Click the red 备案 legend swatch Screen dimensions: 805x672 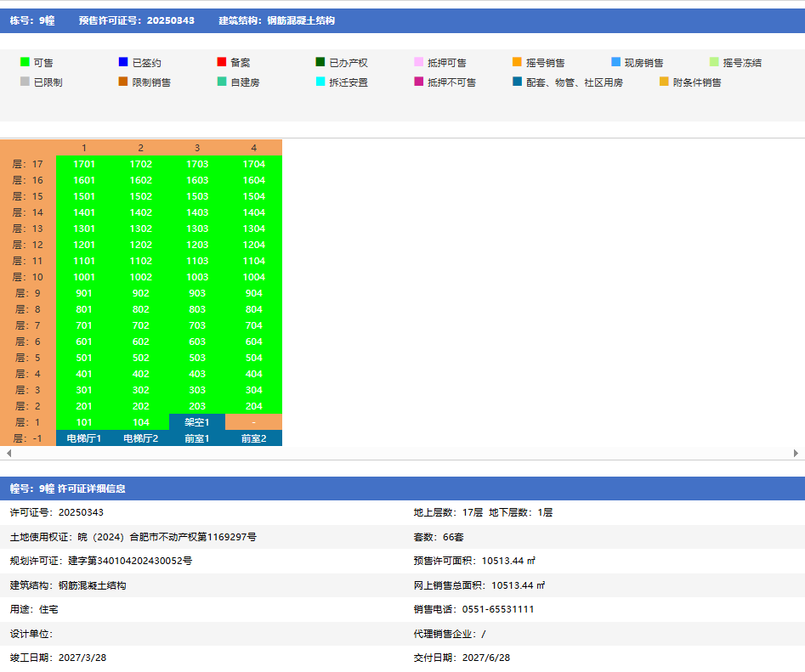222,62
